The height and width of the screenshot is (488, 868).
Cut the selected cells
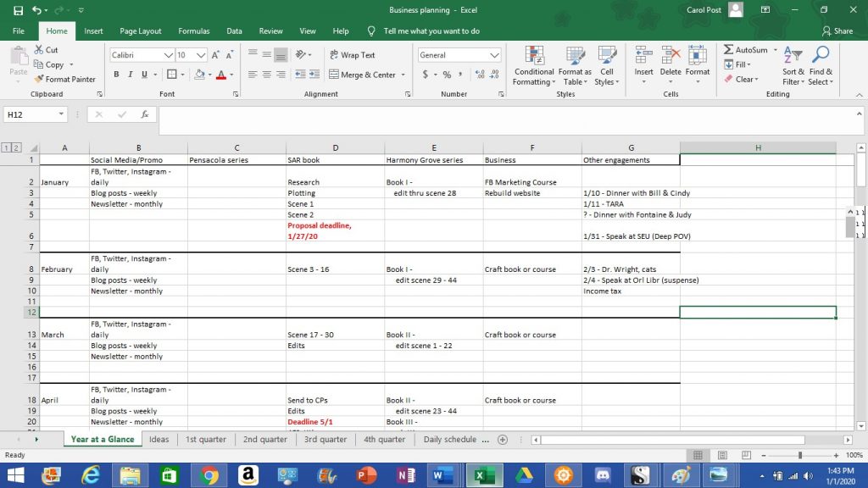(x=46, y=50)
